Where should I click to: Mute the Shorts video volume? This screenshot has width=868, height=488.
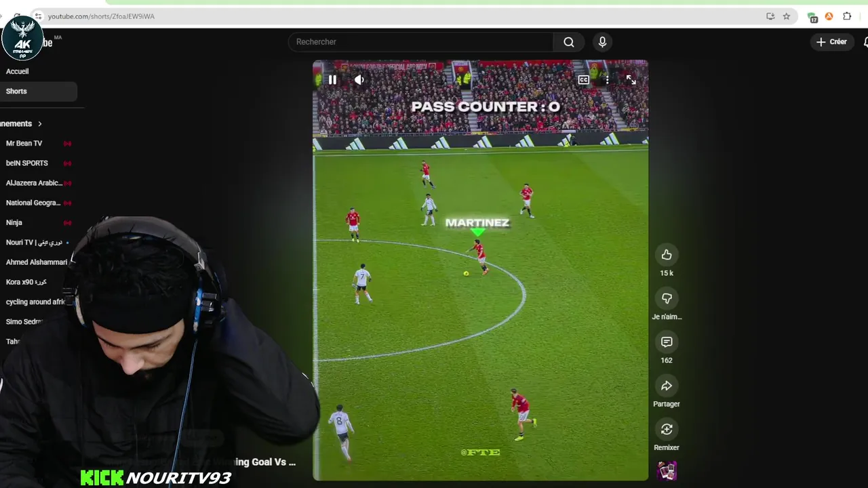click(x=359, y=80)
